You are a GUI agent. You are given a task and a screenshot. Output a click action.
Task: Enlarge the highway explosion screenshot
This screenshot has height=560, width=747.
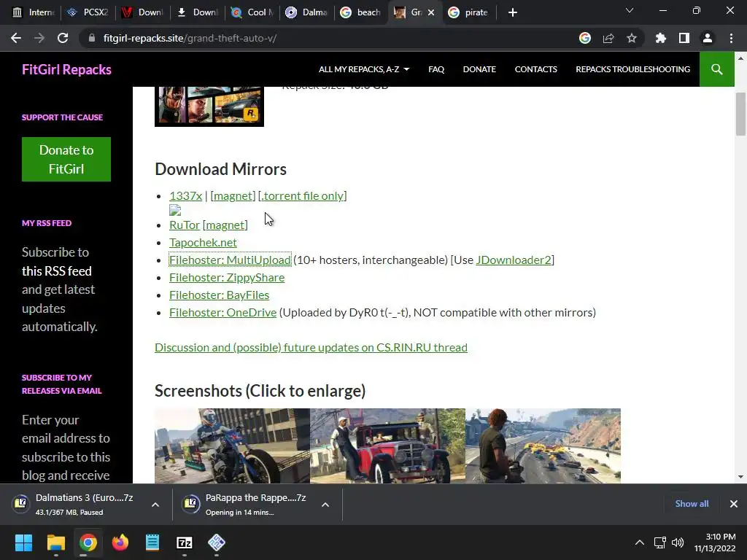(543, 446)
